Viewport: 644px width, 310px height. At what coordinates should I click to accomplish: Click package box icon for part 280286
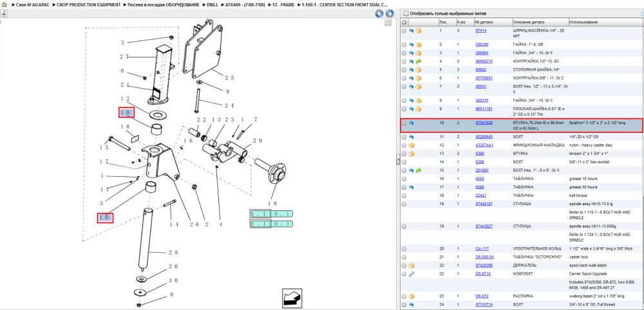pos(419,44)
